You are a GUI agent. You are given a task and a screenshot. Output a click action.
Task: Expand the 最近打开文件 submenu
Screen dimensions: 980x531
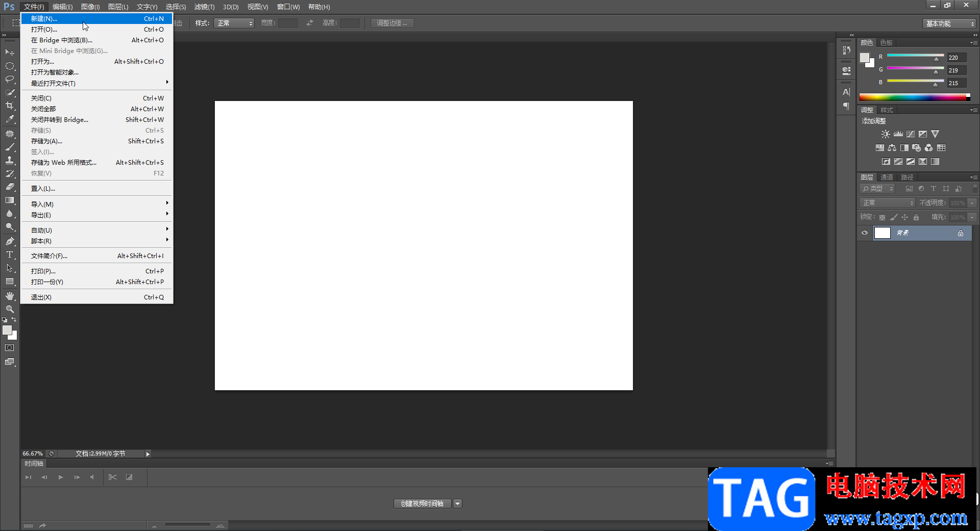(x=97, y=83)
